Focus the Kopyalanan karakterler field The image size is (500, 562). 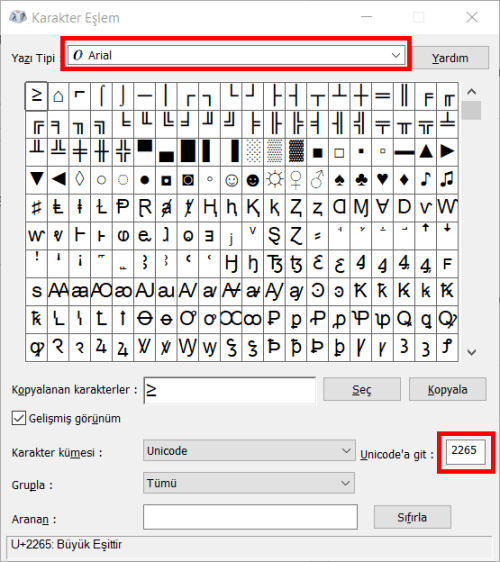tap(230, 390)
